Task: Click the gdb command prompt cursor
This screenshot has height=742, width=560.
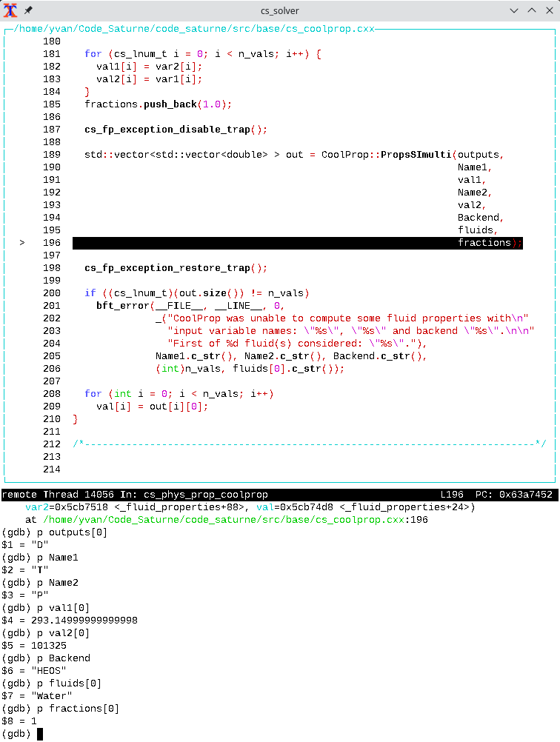Action: tap(40, 734)
